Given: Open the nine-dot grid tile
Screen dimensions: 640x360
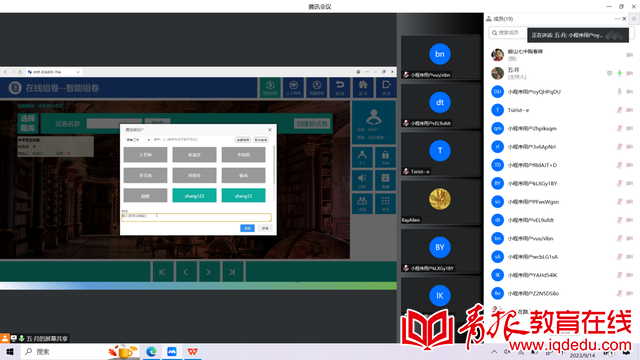Looking at the screenshot, I should click(385, 203).
